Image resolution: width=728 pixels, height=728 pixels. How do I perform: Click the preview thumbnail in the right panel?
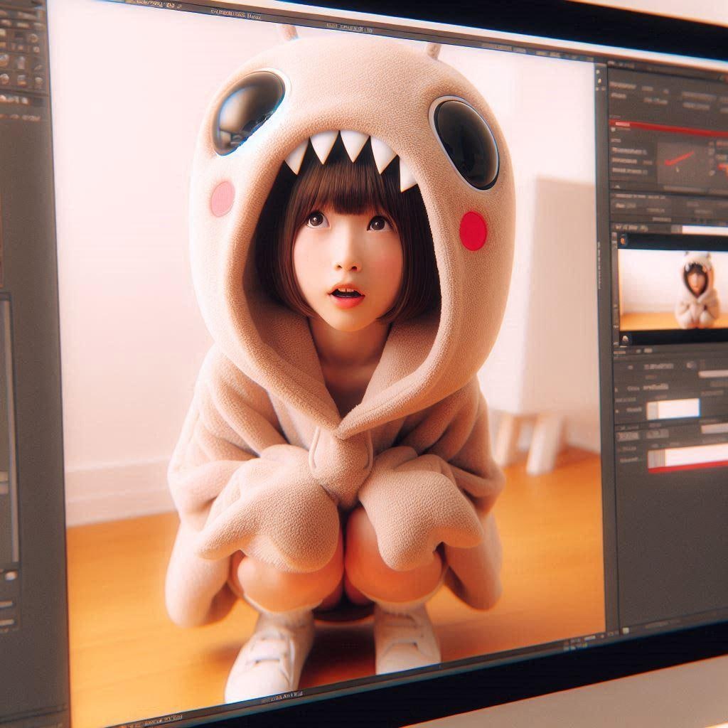pos(673,289)
